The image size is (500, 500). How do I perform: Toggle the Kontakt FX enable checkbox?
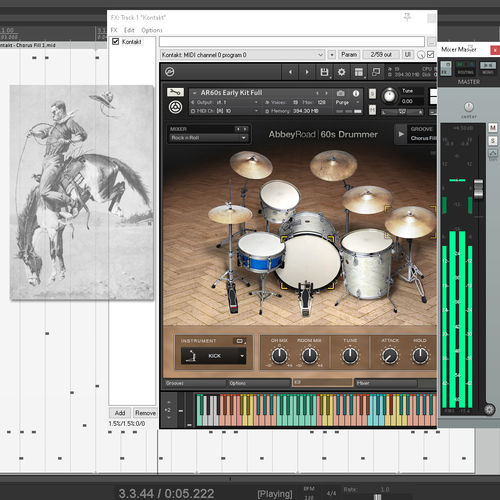116,41
